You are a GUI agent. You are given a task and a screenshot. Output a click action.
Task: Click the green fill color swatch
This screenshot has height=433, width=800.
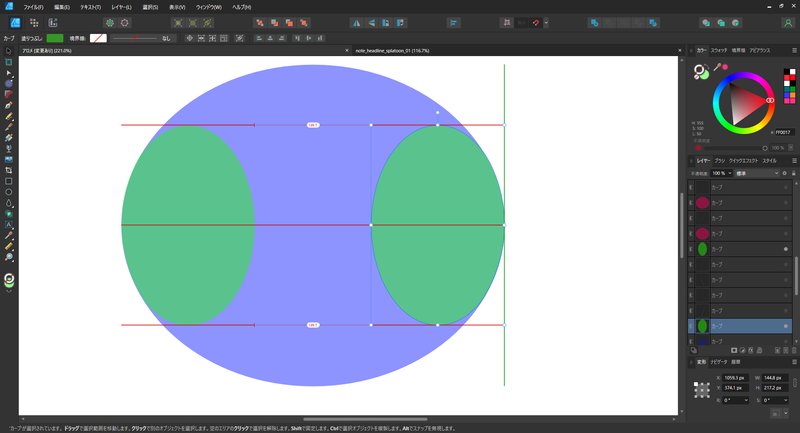(55, 38)
